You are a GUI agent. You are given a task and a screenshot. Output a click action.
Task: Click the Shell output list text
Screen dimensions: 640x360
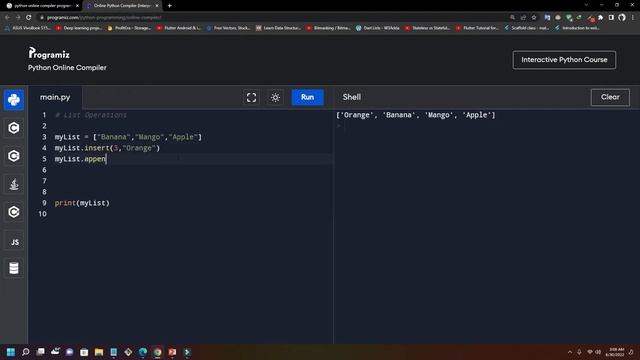tap(416, 115)
